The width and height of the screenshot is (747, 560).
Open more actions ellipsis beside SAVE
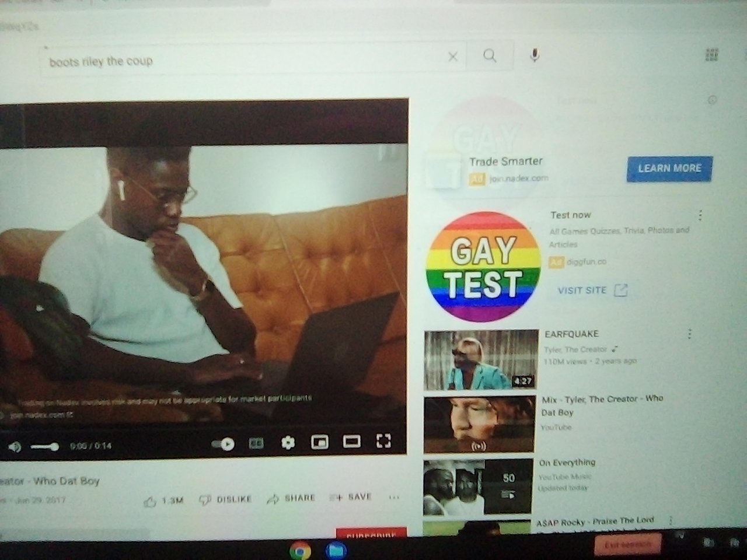[x=394, y=498]
